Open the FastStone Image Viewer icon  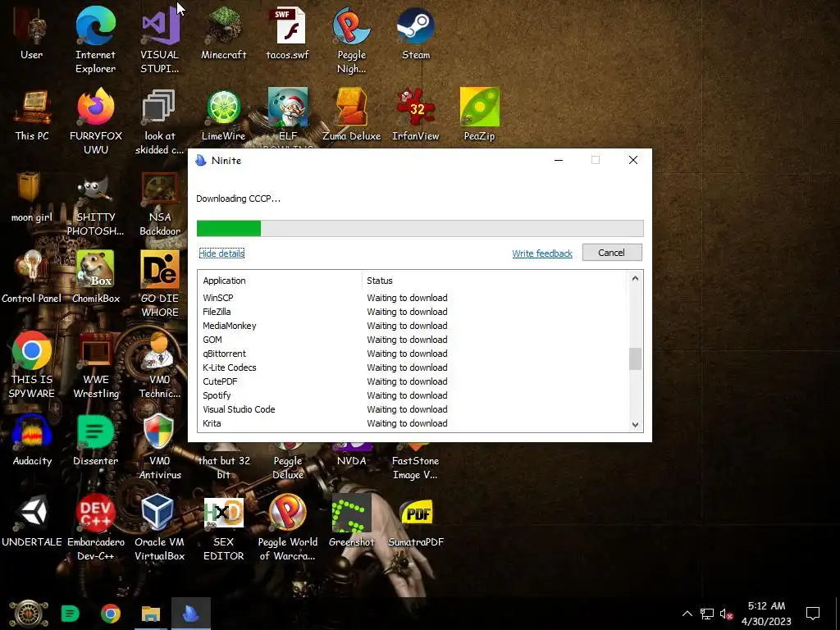(416, 462)
